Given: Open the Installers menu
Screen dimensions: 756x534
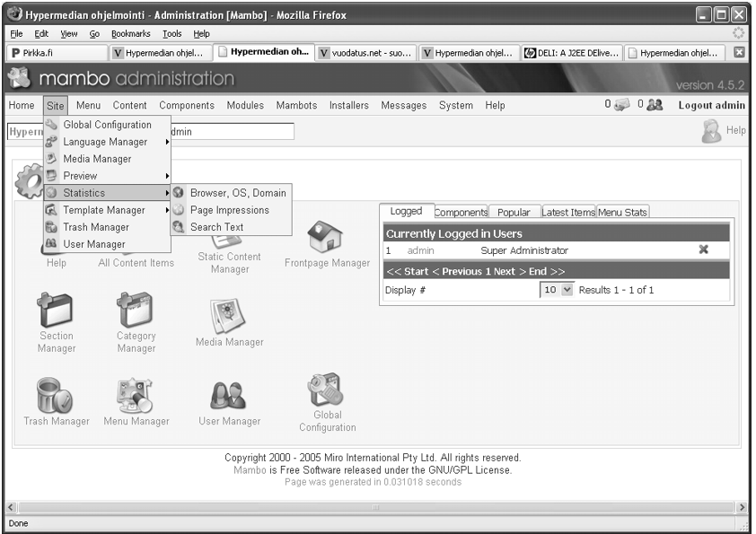Looking at the screenshot, I should point(349,105).
